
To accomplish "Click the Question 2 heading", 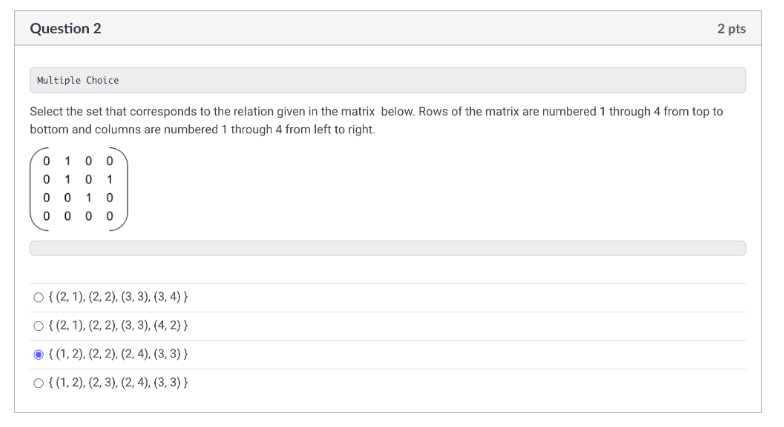I will tap(66, 29).
